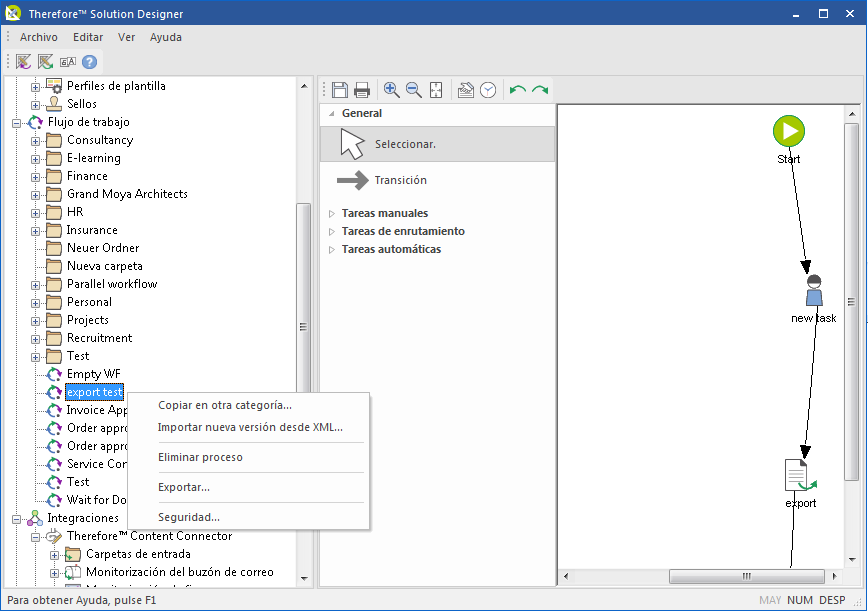Expand Tareas manuales section
Image resolution: width=868 pixels, height=612 pixels.
coord(332,214)
